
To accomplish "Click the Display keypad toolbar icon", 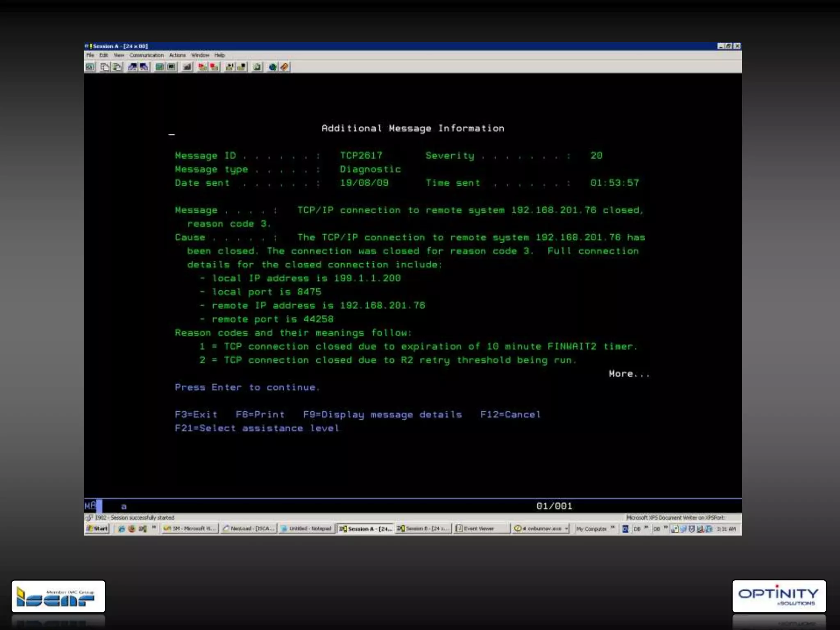I will (x=160, y=67).
